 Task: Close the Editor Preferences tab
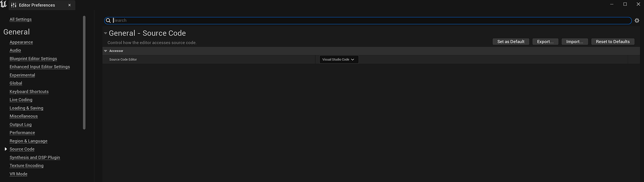[70, 5]
